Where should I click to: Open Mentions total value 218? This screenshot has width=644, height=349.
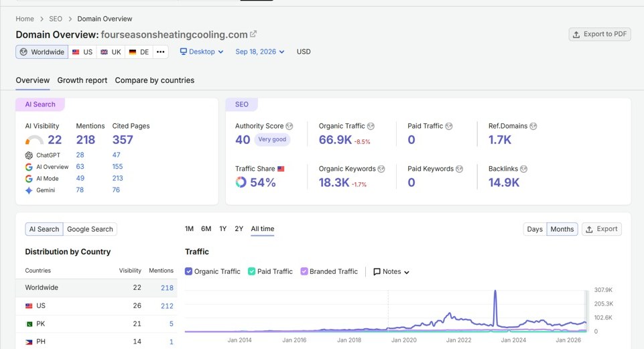tap(85, 140)
